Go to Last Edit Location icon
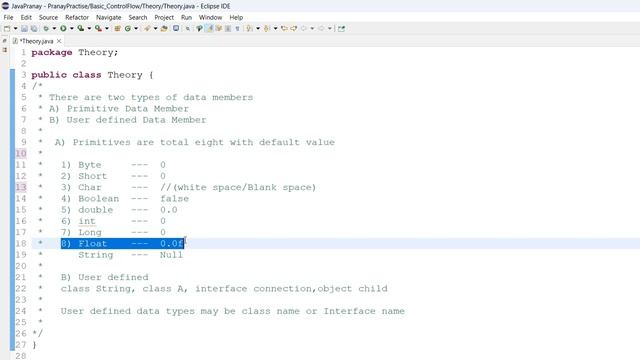 pos(284,29)
